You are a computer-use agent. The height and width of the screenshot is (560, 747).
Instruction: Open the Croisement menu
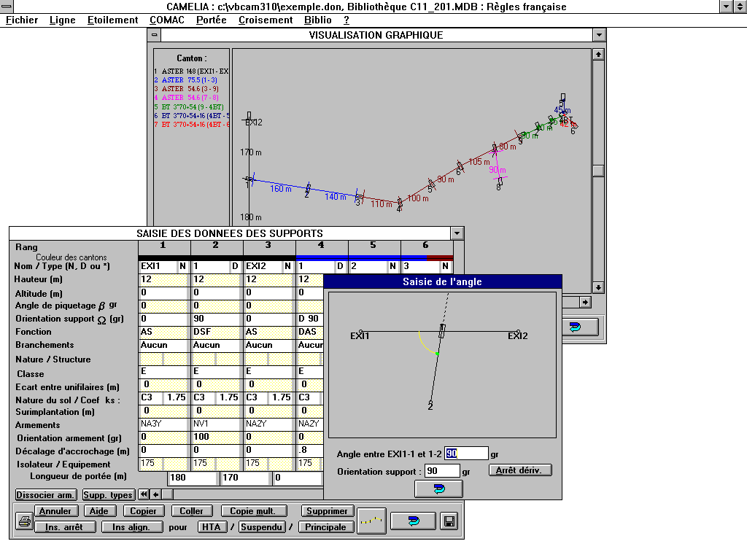pos(265,20)
